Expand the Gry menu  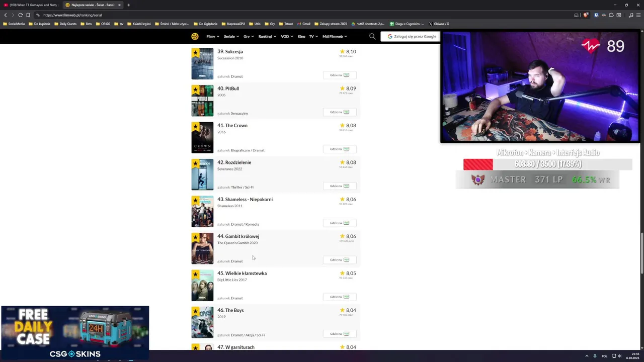pos(249,36)
